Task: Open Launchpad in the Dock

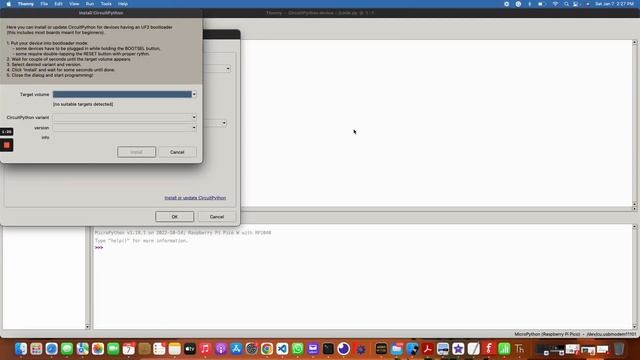Action: click(x=36, y=349)
